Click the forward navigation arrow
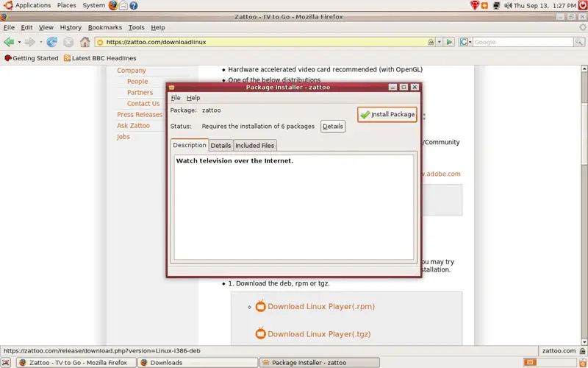This screenshot has width=588, height=368. point(30,42)
